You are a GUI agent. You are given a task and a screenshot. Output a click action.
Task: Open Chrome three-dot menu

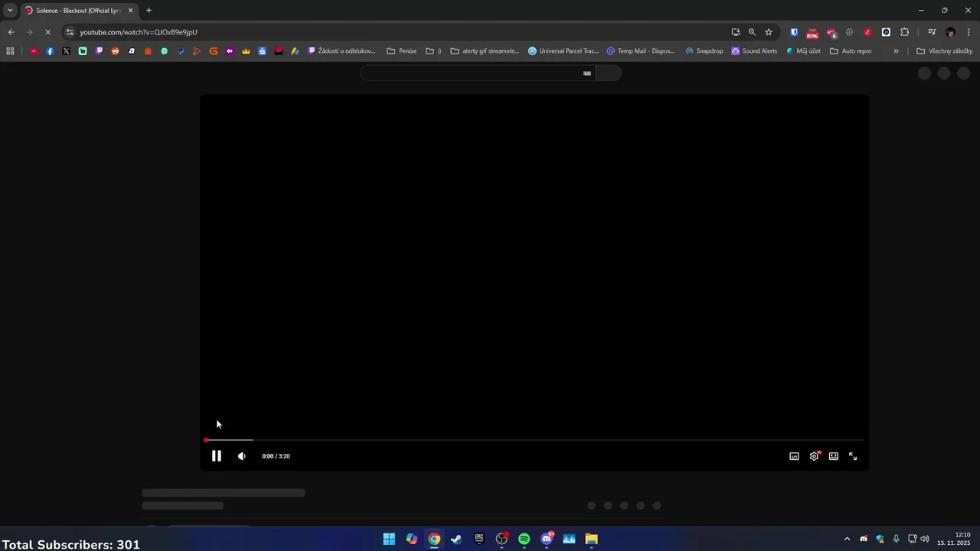pos(969,32)
